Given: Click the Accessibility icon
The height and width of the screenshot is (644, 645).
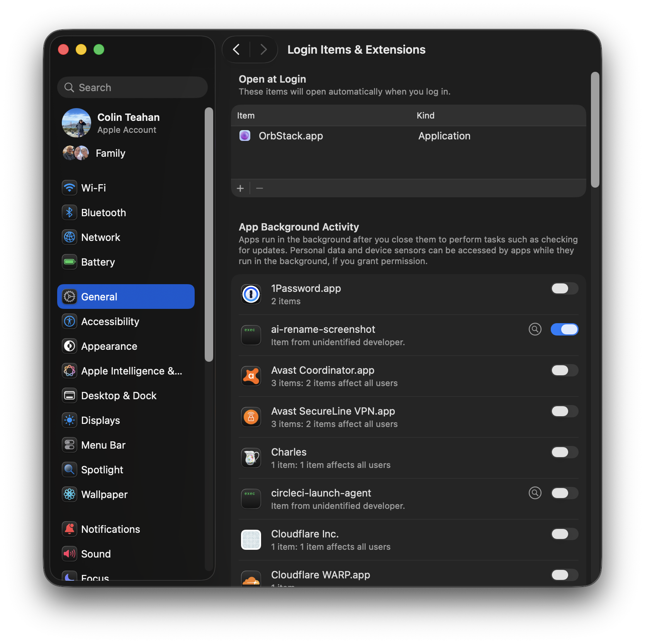Looking at the screenshot, I should (70, 321).
